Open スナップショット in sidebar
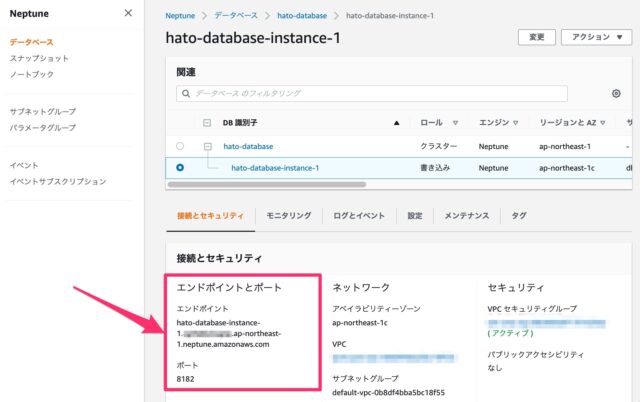The width and height of the screenshot is (640, 402). coord(39,58)
